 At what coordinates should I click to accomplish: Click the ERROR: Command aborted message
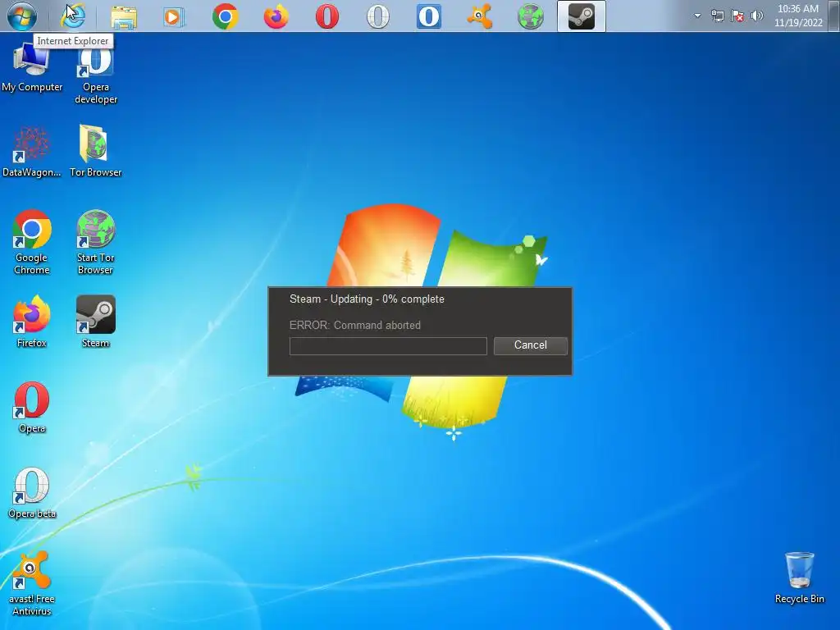(x=354, y=325)
